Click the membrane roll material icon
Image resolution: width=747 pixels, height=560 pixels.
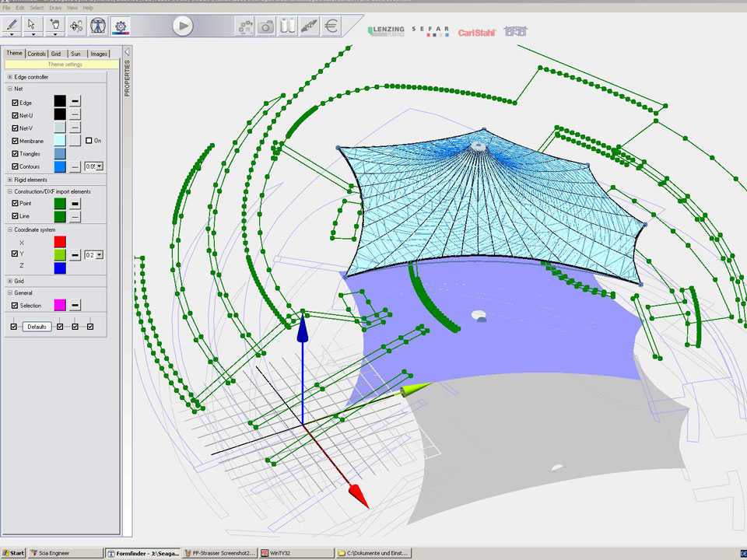[x=288, y=26]
